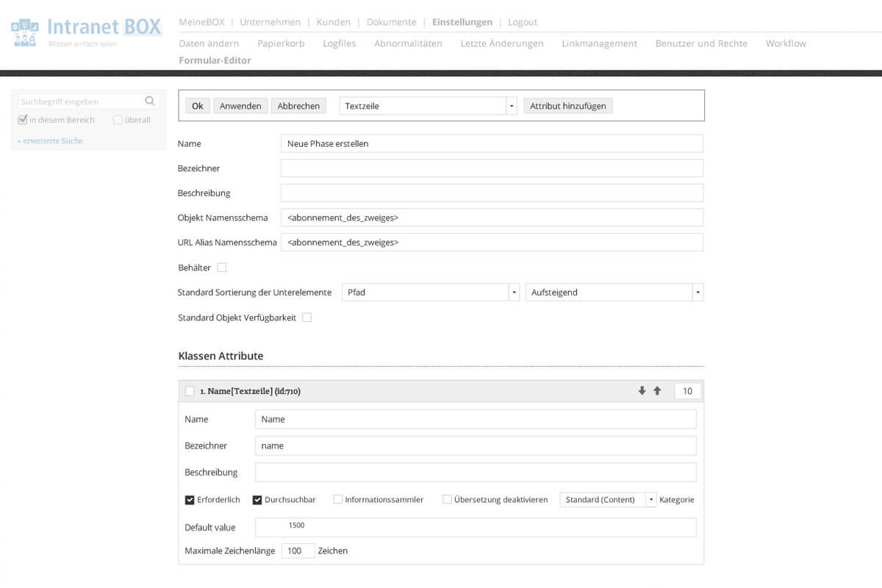Click the class Bezeichner input field
The image size is (882, 588).
492,168
